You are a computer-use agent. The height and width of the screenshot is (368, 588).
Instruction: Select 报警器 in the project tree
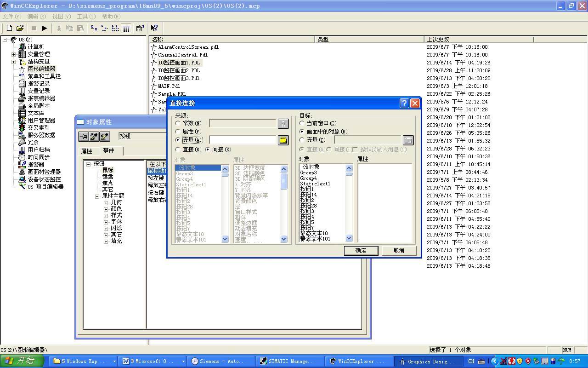[x=36, y=165]
